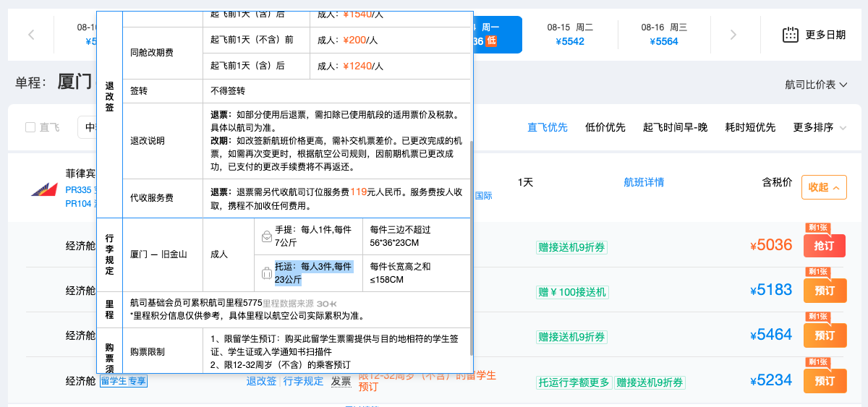Click 预订 for the ¥5183 fare
868x407 pixels.
click(825, 291)
